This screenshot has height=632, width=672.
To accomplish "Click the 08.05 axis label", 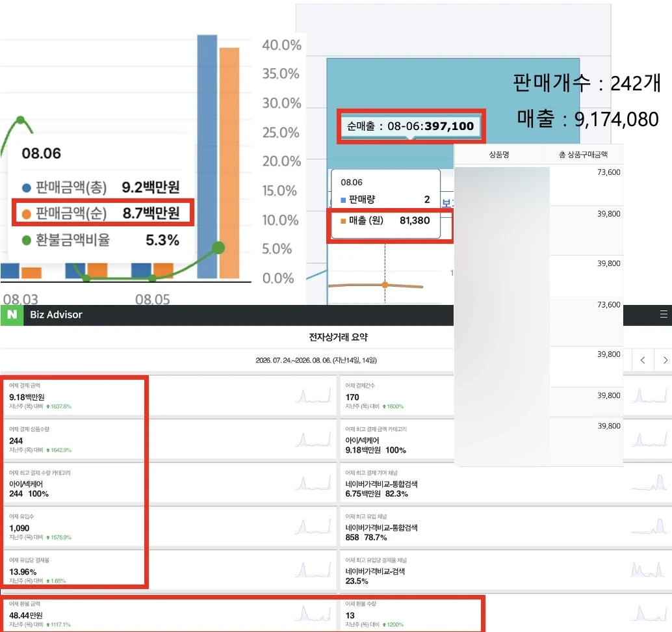I will coord(153,299).
